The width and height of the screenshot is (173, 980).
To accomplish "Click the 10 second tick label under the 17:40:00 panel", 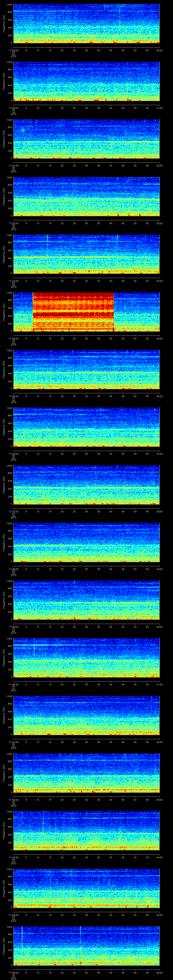I will (38, 684).
